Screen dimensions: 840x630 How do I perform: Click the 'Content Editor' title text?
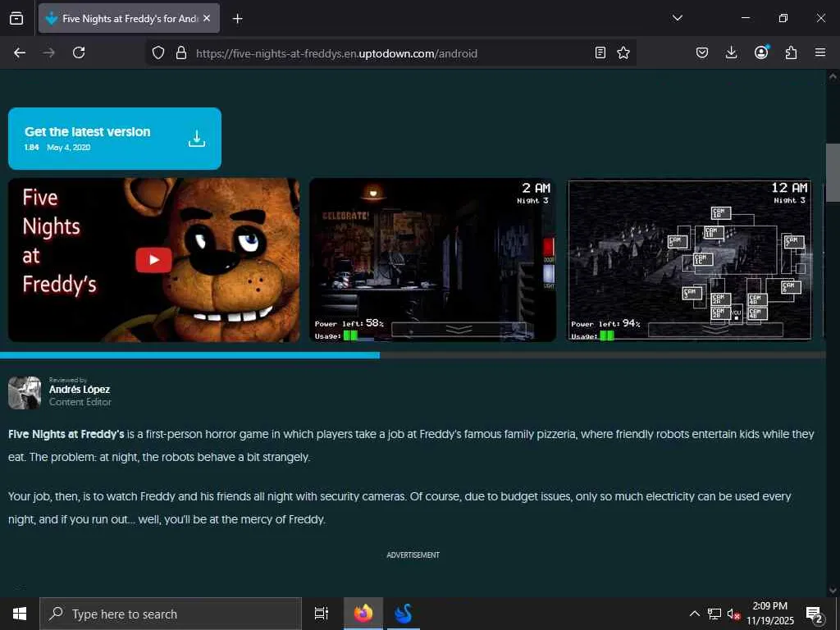coord(80,402)
